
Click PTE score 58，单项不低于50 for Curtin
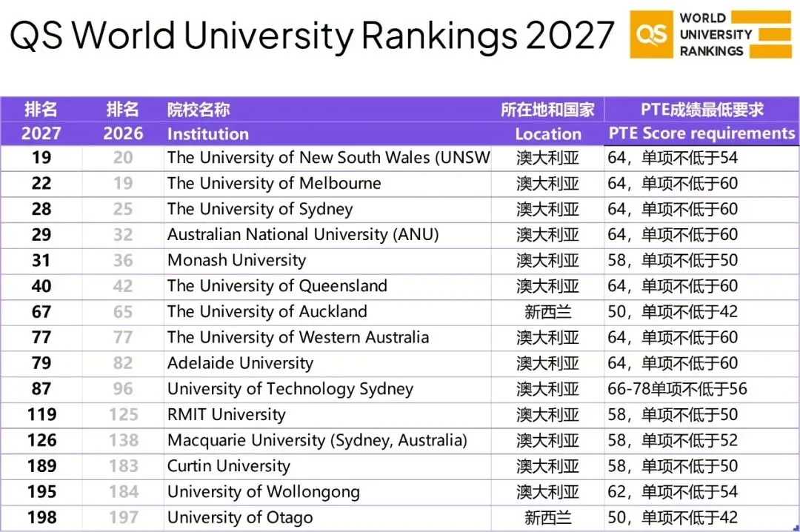[x=673, y=465]
